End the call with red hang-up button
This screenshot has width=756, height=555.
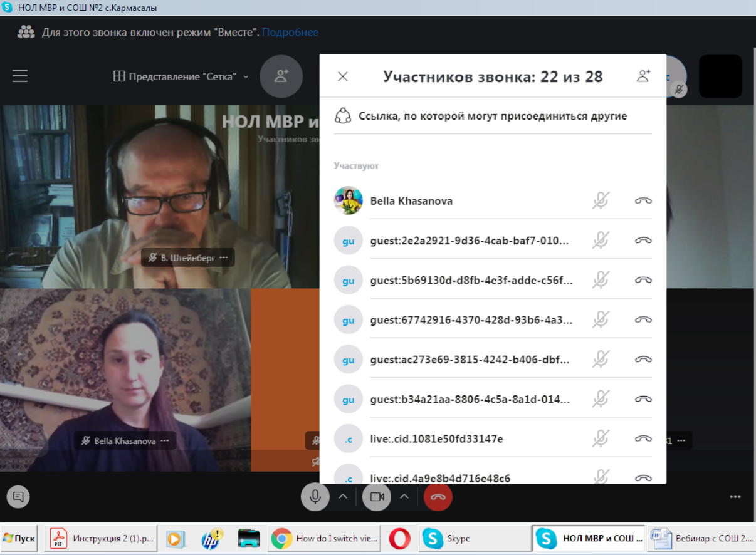click(x=438, y=497)
